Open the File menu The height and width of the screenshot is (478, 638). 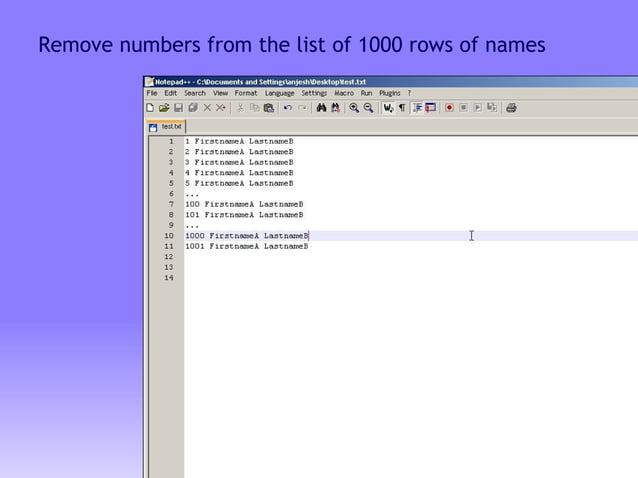(152, 93)
